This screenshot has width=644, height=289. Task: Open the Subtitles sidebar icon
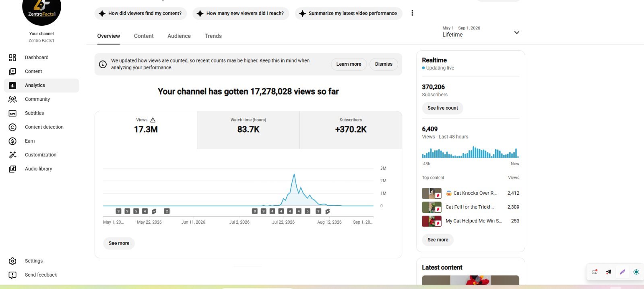pyautogui.click(x=12, y=113)
